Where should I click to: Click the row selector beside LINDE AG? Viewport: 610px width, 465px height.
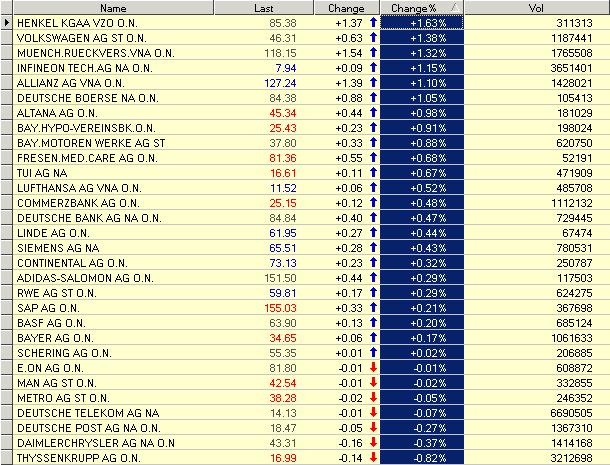click(x=7, y=233)
